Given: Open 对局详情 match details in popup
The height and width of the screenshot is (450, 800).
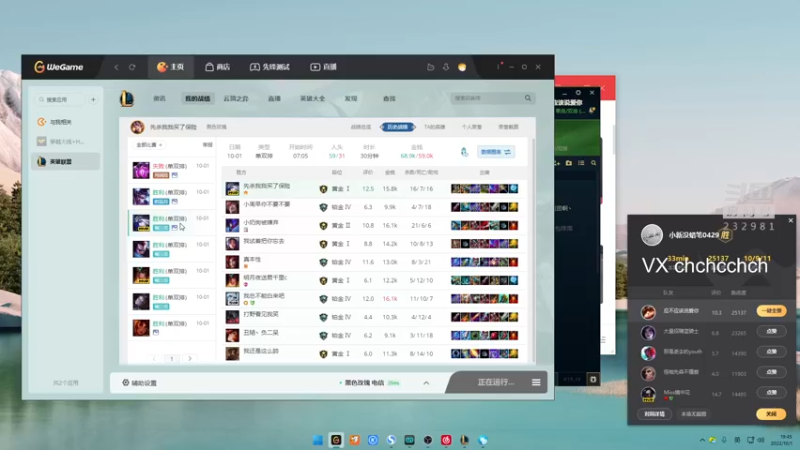Looking at the screenshot, I should pyautogui.click(x=654, y=414).
